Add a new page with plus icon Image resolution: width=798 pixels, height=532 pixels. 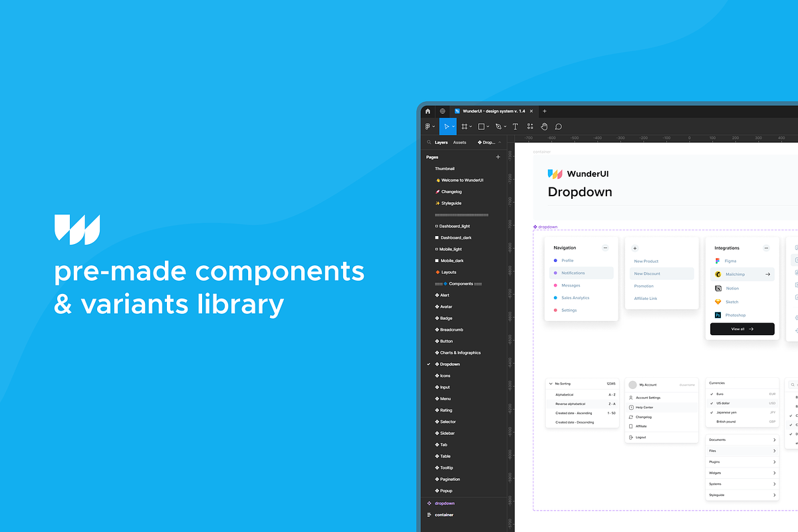498,157
